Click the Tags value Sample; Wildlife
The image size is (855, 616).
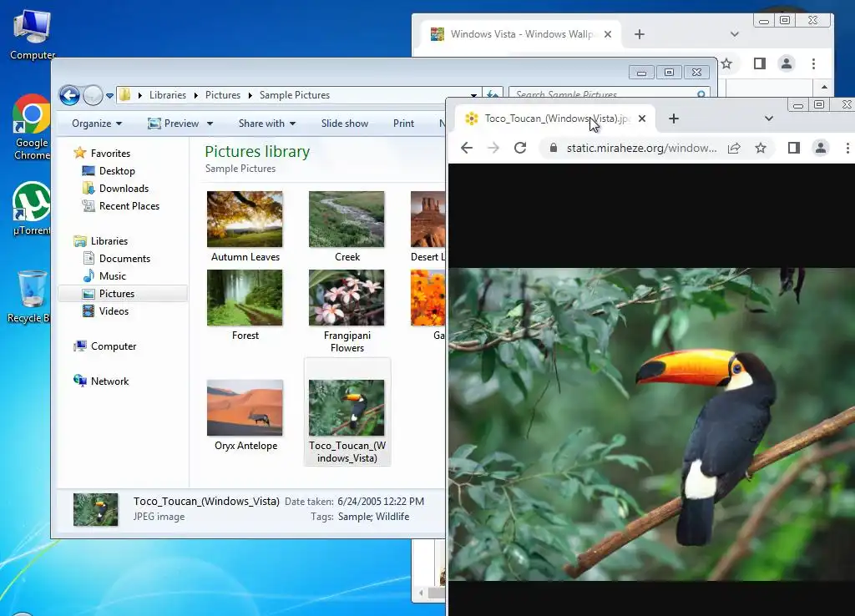pyautogui.click(x=373, y=517)
